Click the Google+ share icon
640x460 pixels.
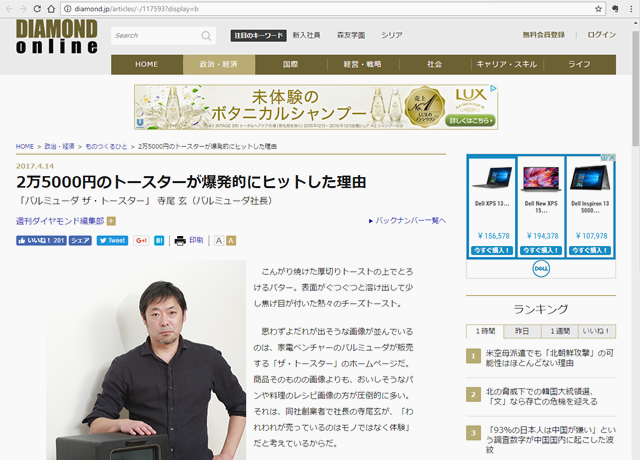[141, 241]
